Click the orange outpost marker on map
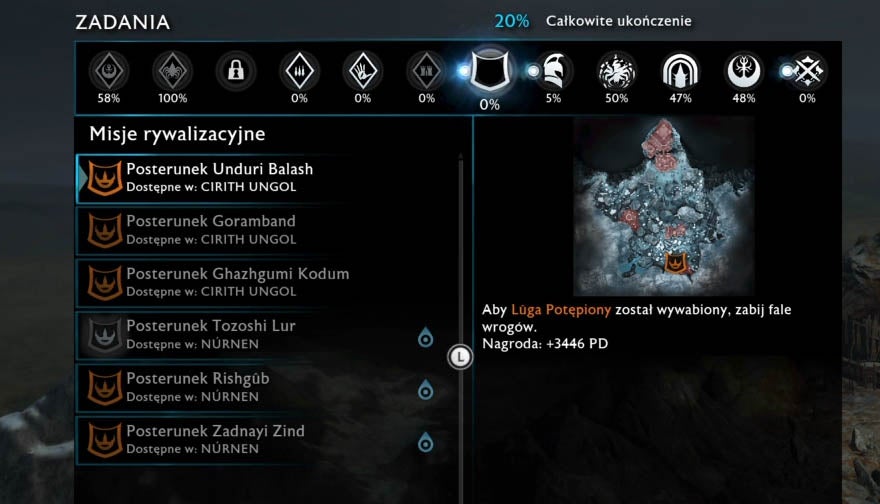The width and height of the screenshot is (880, 504). tap(676, 263)
